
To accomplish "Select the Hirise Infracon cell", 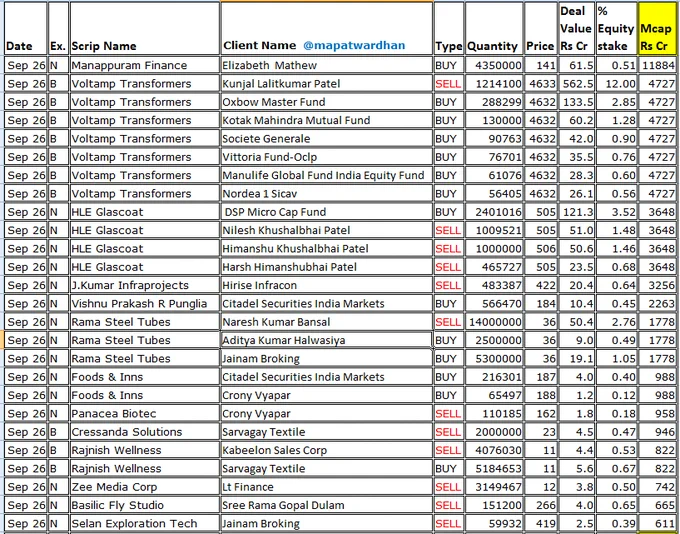I will point(327,285).
